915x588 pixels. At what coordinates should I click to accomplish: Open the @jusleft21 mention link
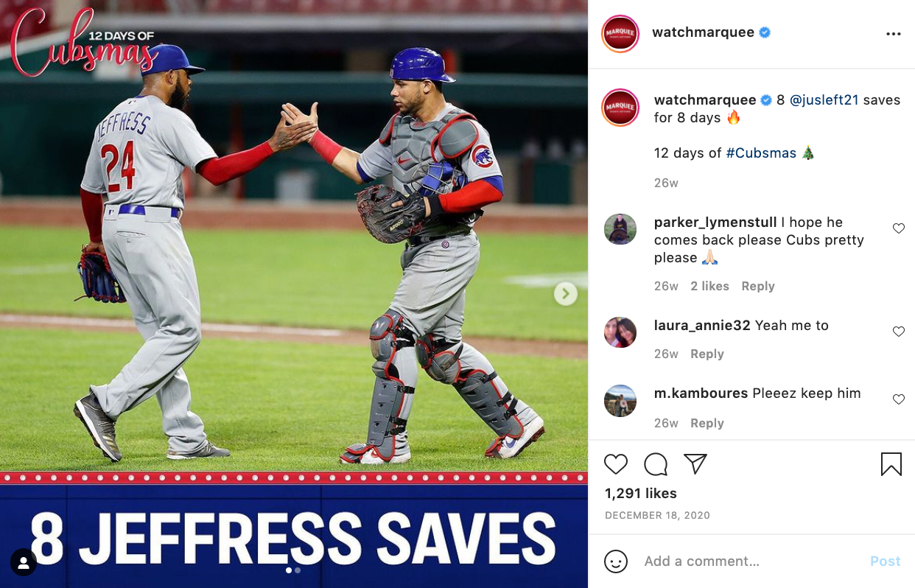(824, 100)
